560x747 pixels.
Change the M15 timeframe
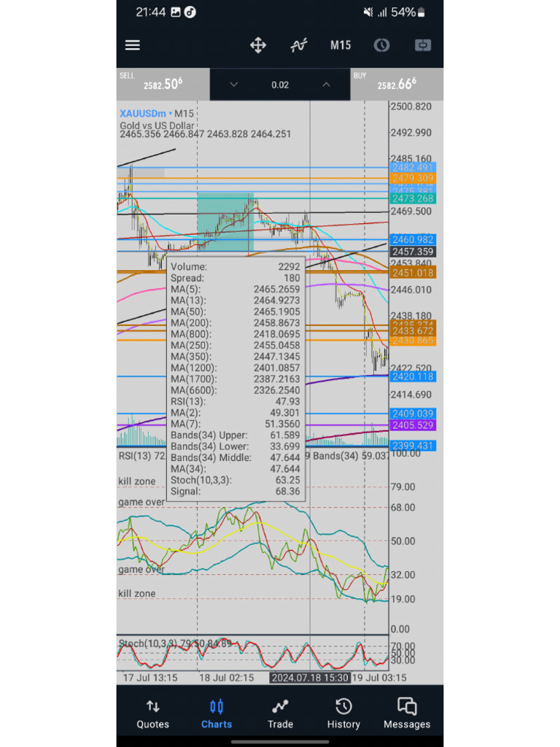pos(341,45)
